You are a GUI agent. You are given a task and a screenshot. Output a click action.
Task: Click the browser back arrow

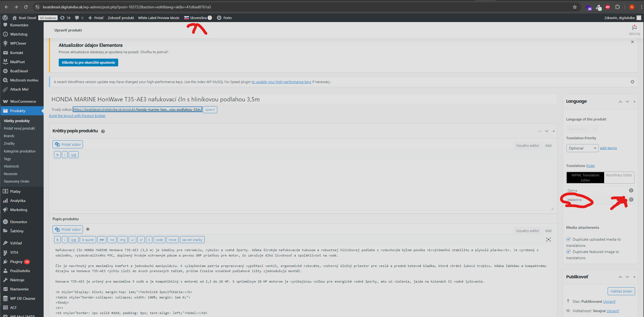click(6, 7)
